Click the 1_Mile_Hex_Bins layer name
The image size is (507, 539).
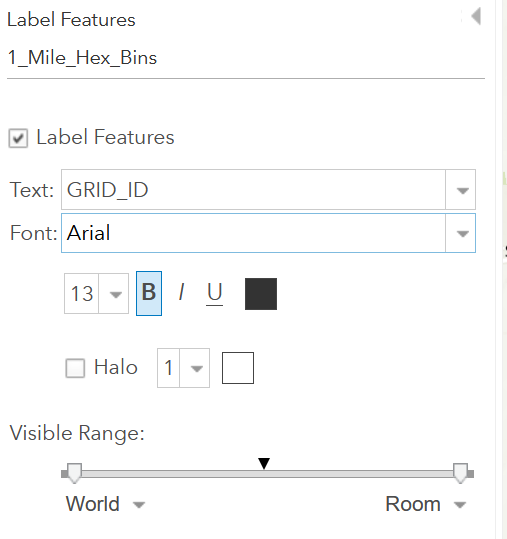pyautogui.click(x=82, y=57)
